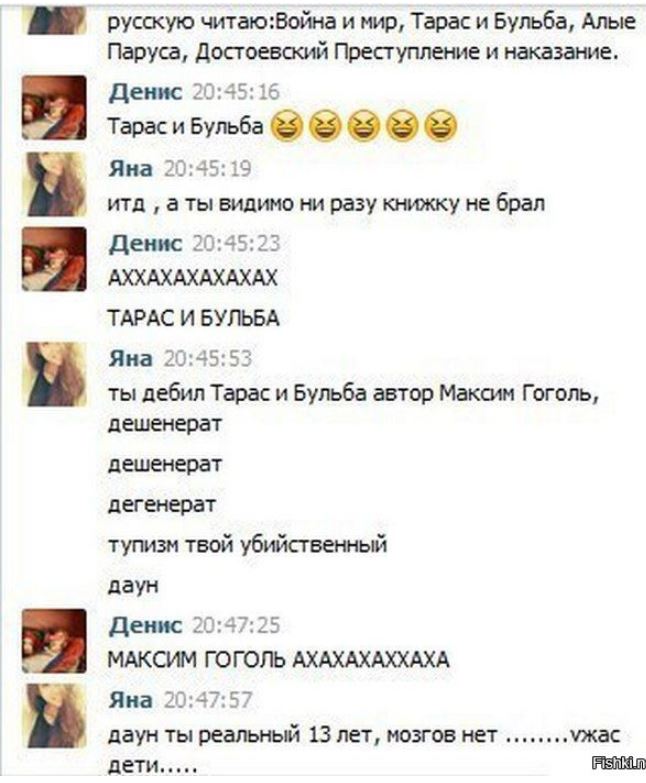Click Яна's avatar at 20:45:53 message
Screen dimensions: 646x783
[x=56, y=374]
